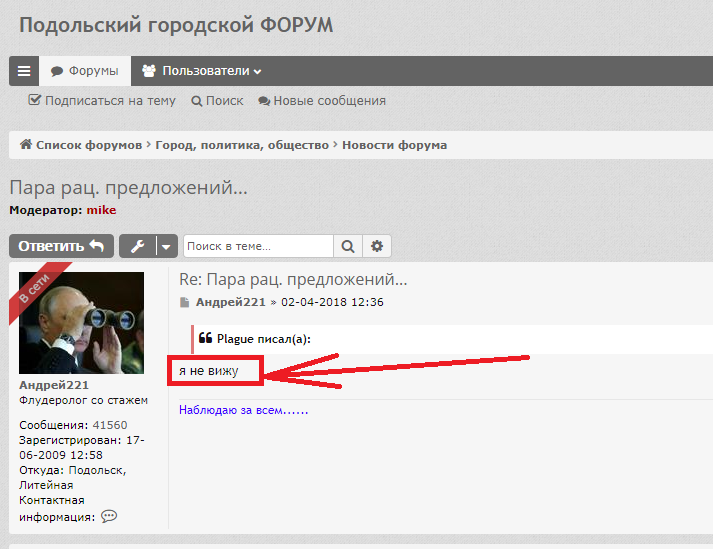Focus the Поиск в теме search field

tap(258, 246)
